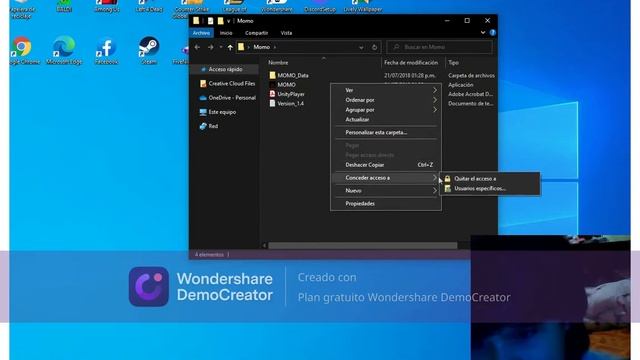Click the Creative Cloud Files icon
This screenshot has width=640, height=360.
[x=203, y=84]
